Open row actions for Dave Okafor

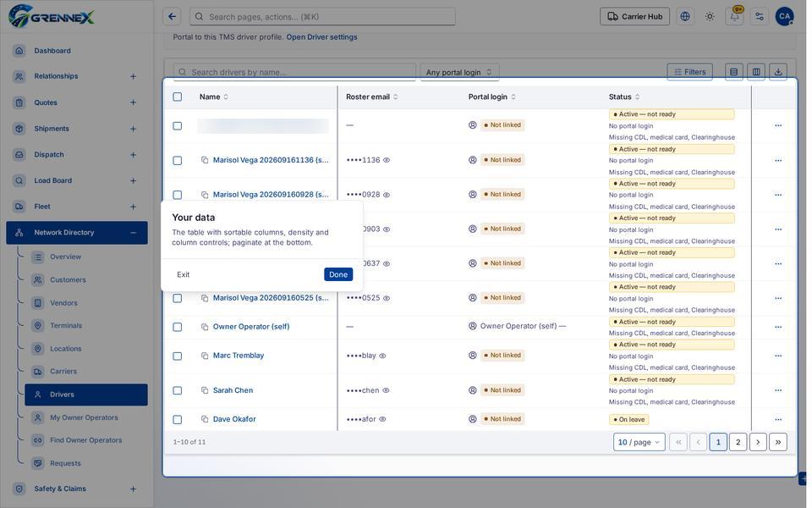point(778,419)
